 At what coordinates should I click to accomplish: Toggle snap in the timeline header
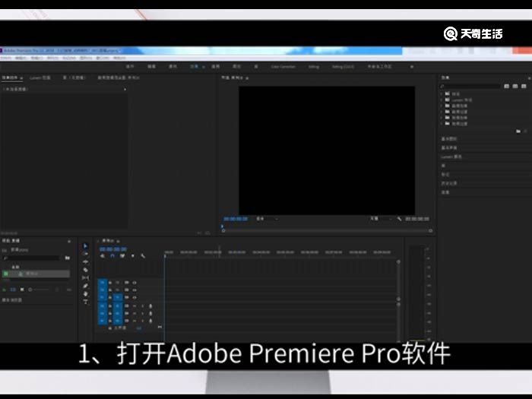click(112, 256)
